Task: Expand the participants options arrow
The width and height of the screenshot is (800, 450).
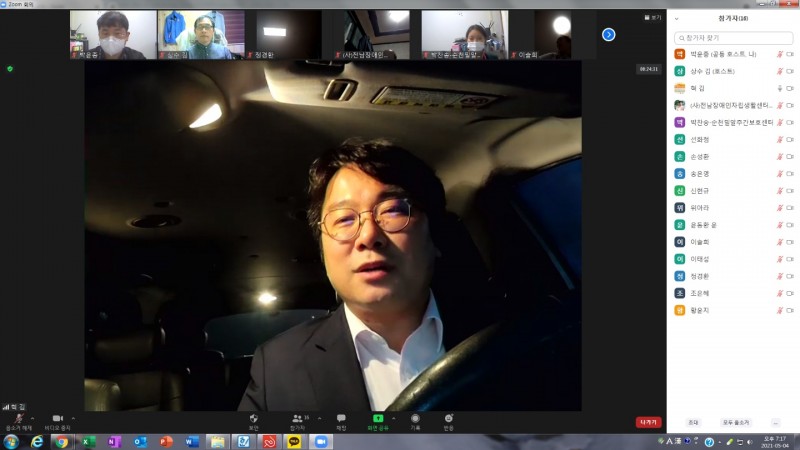Action: [x=319, y=418]
